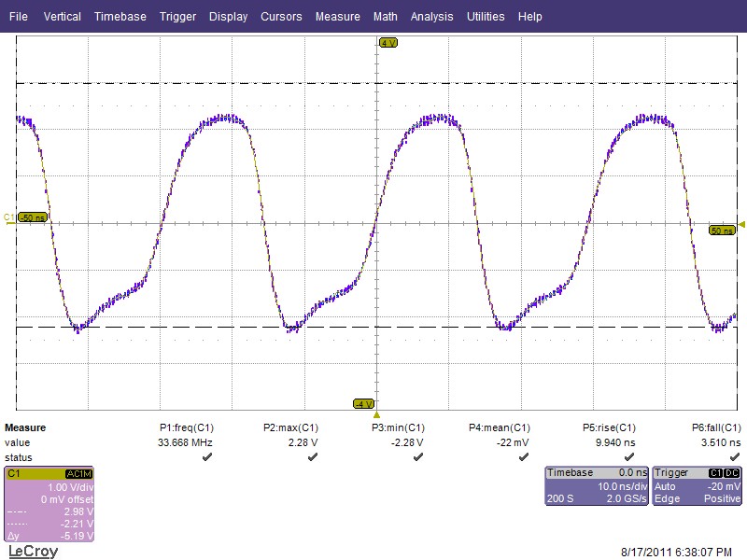Open the Trigger descriptor box
Screen dimensions: 747x560
697,485
